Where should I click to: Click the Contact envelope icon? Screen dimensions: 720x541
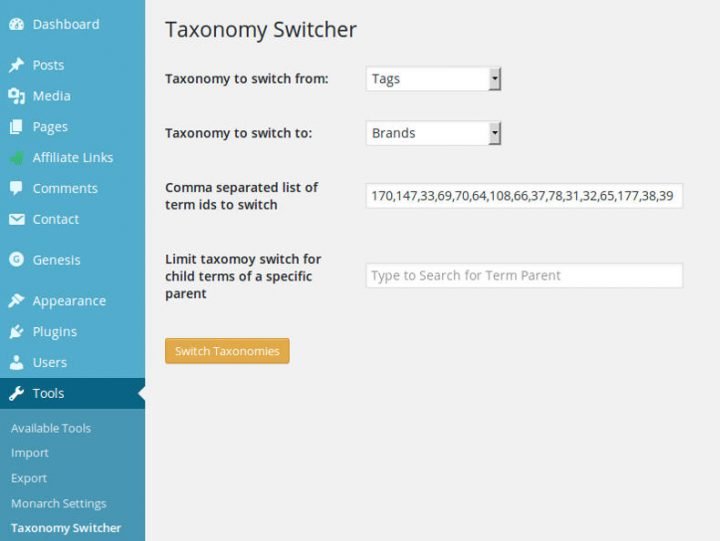coord(17,220)
